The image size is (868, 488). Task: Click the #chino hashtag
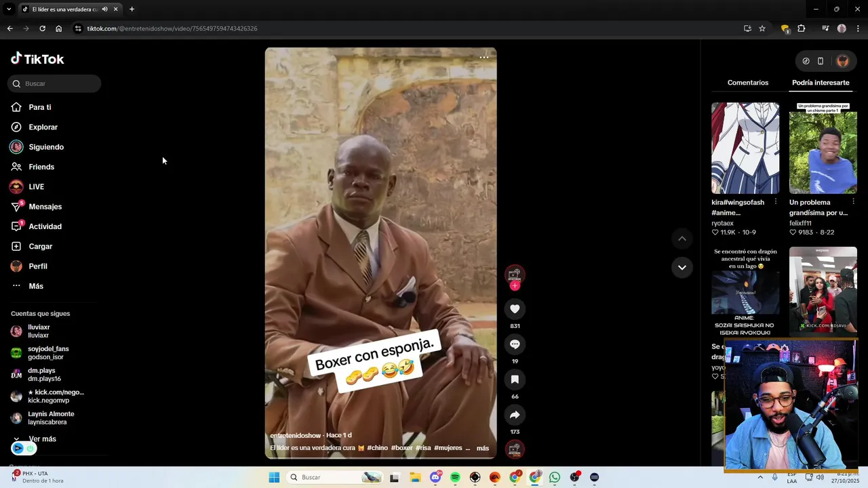coord(377,448)
